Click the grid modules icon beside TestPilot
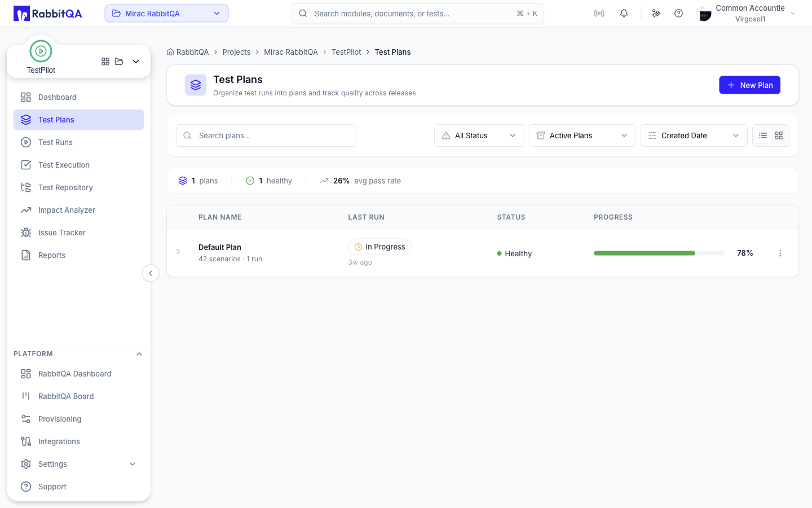812x508 pixels. click(x=105, y=62)
